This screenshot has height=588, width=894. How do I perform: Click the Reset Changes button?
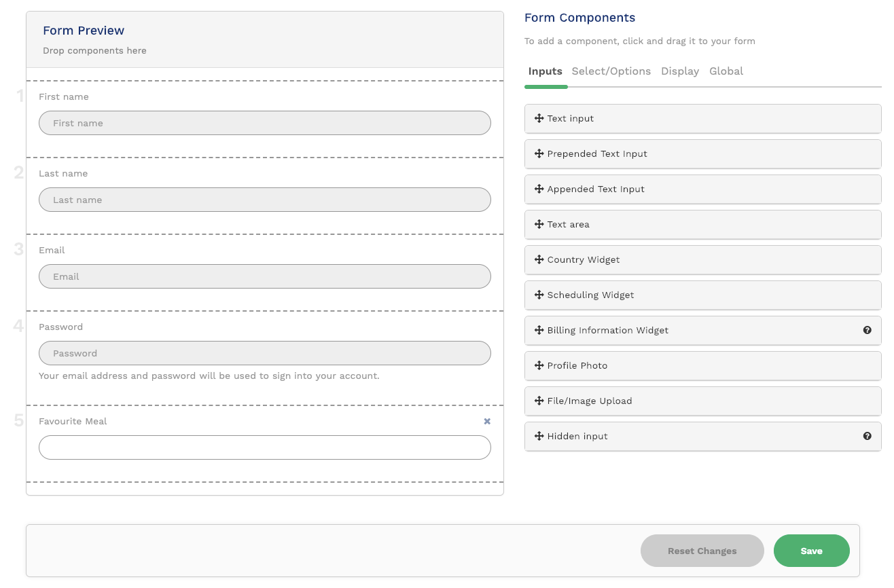702,551
